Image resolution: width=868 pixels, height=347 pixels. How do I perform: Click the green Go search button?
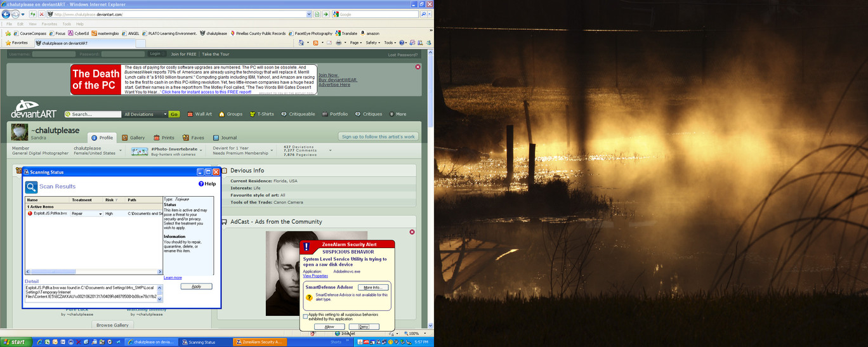174,114
